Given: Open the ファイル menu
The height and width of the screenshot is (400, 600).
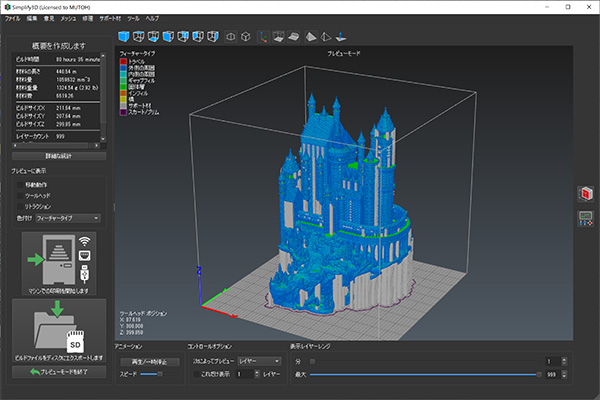Looking at the screenshot, I should pos(12,19).
